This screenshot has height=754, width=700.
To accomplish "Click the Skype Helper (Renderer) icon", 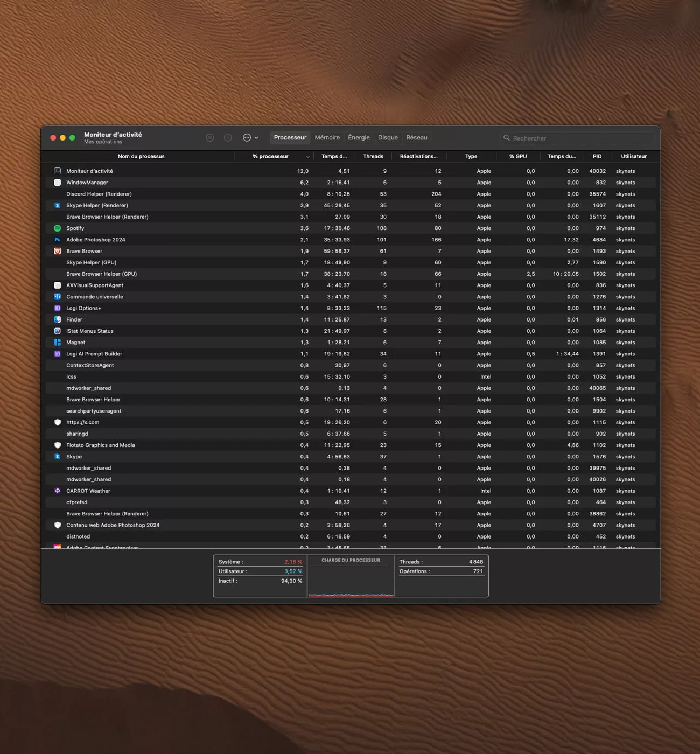I will point(58,205).
